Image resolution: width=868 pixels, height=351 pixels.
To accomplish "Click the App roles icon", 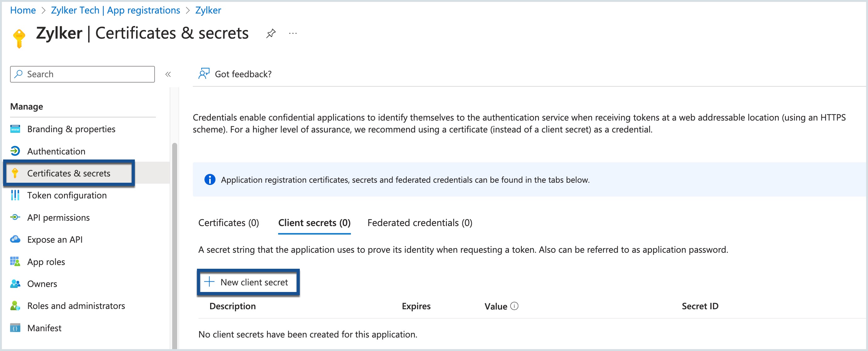I will pos(15,261).
